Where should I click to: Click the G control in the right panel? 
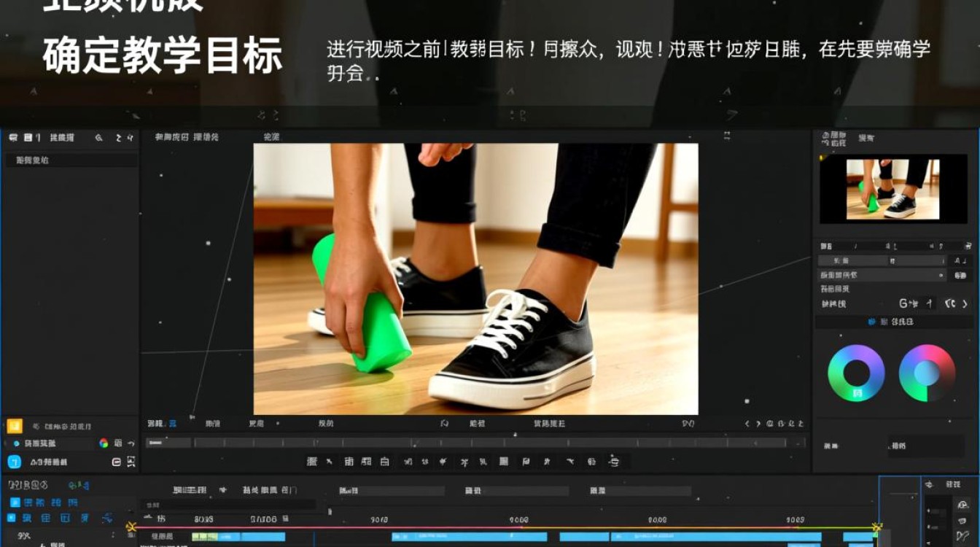tap(904, 303)
